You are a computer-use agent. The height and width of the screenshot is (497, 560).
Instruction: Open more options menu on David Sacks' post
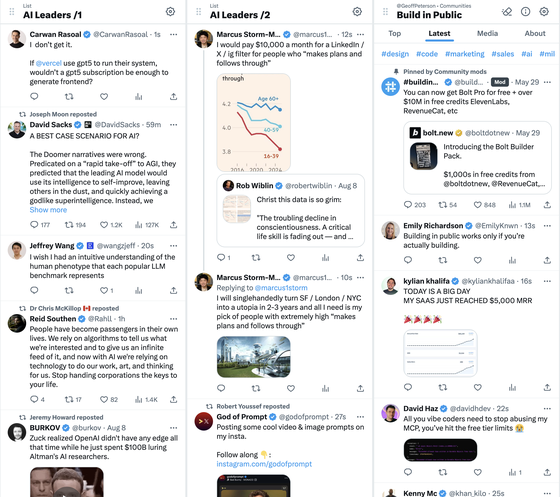click(x=174, y=125)
